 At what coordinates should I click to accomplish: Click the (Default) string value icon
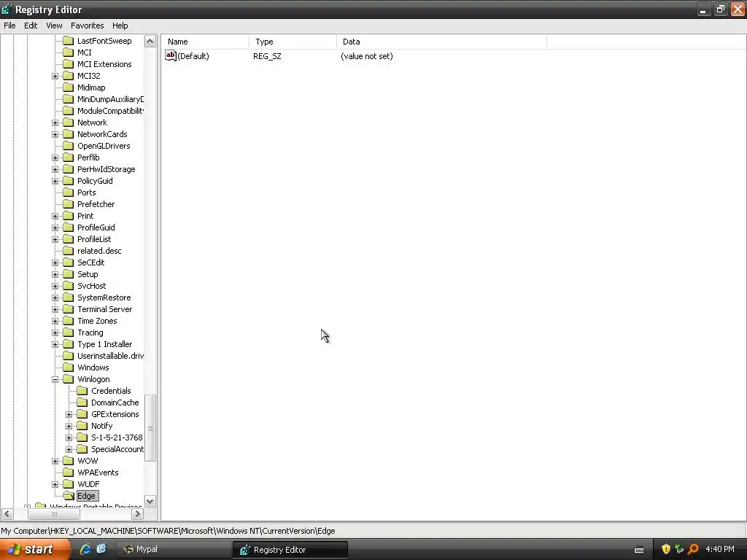point(171,55)
